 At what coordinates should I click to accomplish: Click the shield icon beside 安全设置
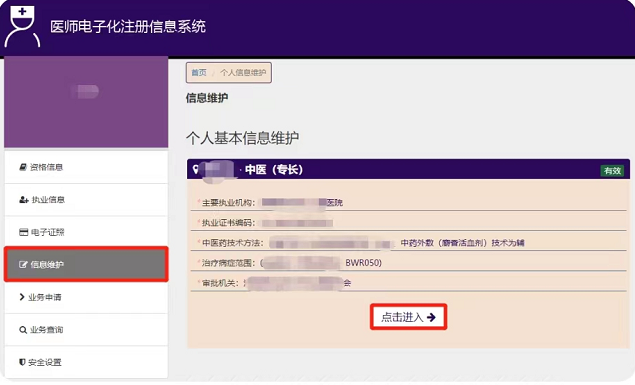click(x=22, y=362)
